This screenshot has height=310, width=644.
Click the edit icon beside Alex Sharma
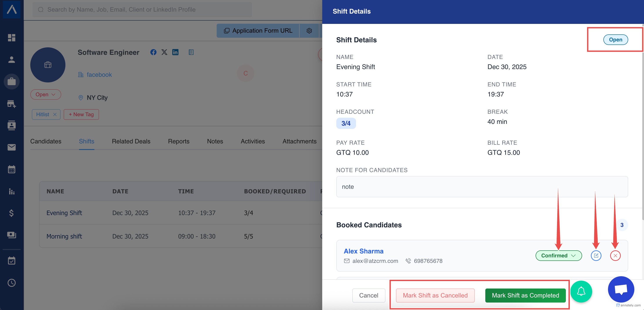(596, 256)
